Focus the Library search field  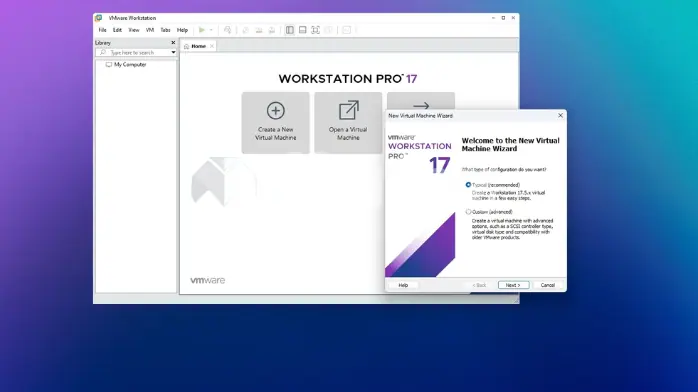coord(136,53)
